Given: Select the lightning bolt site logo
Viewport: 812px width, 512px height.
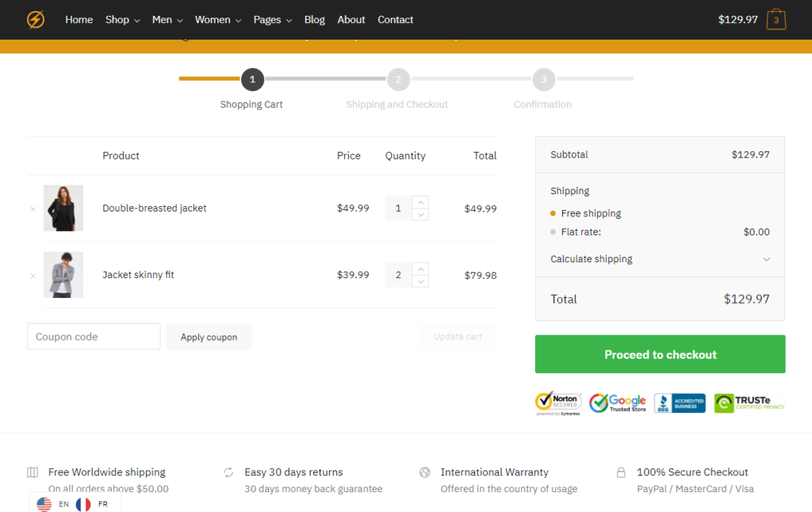Looking at the screenshot, I should [x=35, y=19].
